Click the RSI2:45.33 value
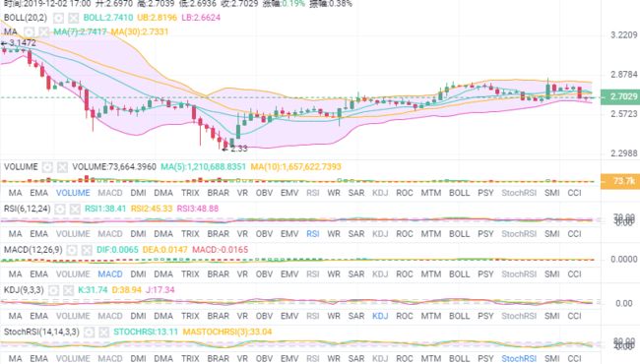640x364 pixels. [x=152, y=210]
